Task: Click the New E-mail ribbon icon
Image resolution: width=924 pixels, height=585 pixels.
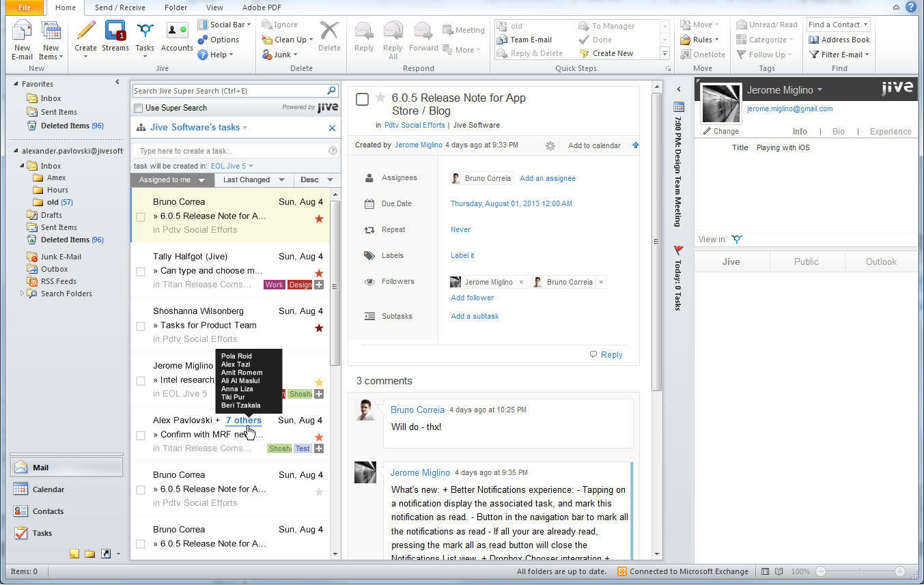Action: point(22,40)
